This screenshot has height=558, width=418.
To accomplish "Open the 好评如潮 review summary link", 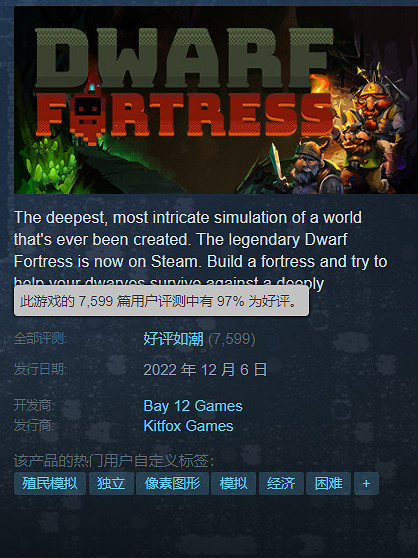I will 174,339.
